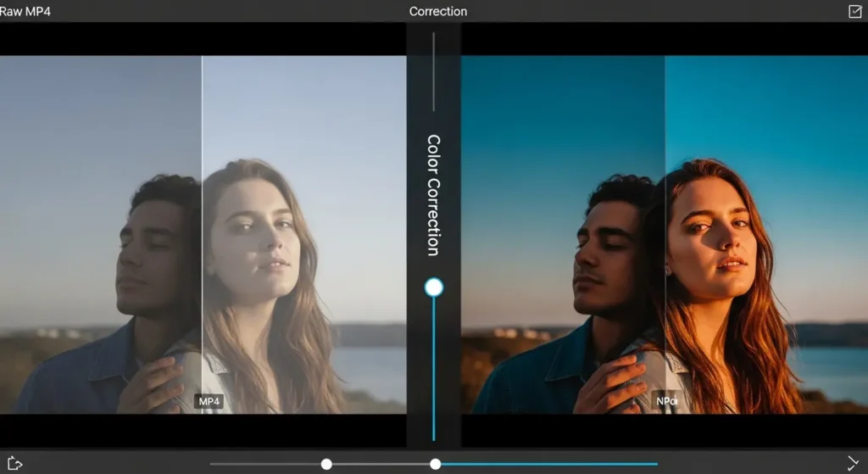Click the checkbox icon in top-right corner
The width and height of the screenshot is (868, 474).
point(854,12)
